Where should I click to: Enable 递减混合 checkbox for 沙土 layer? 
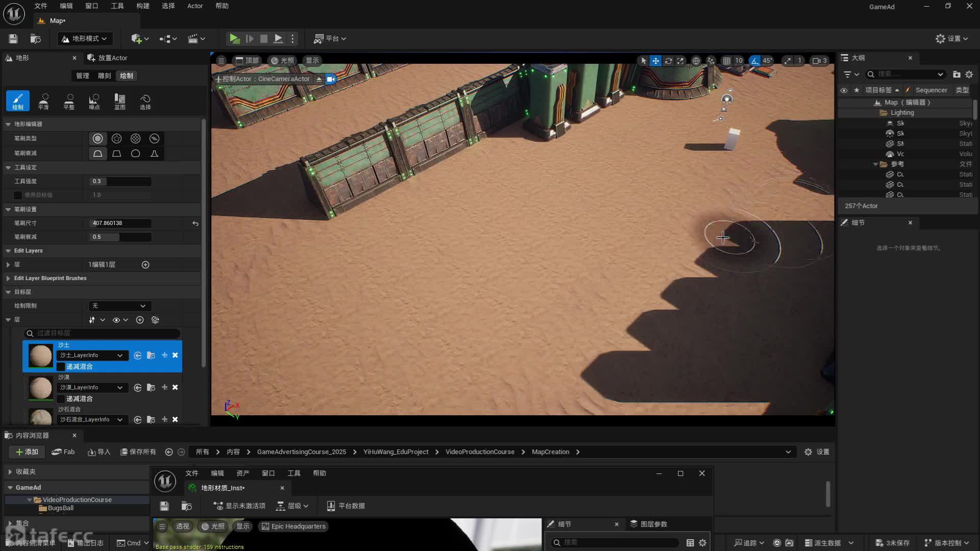[61, 367]
